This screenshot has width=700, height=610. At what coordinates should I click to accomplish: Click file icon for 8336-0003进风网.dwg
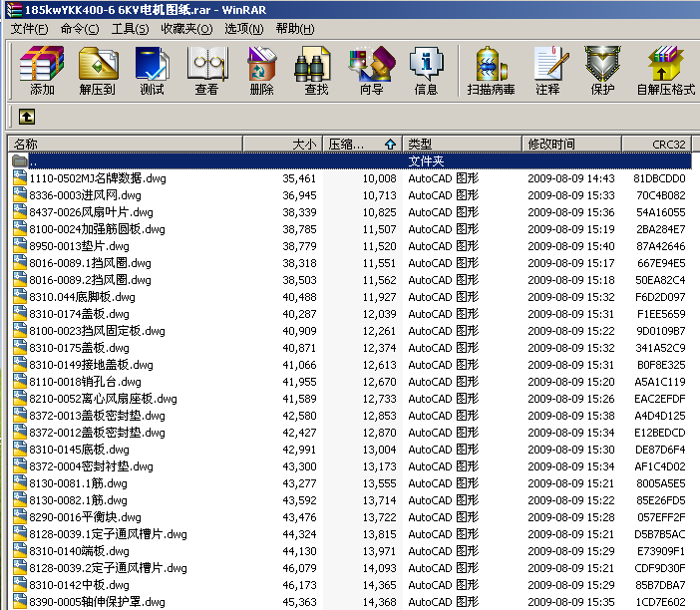[20, 194]
